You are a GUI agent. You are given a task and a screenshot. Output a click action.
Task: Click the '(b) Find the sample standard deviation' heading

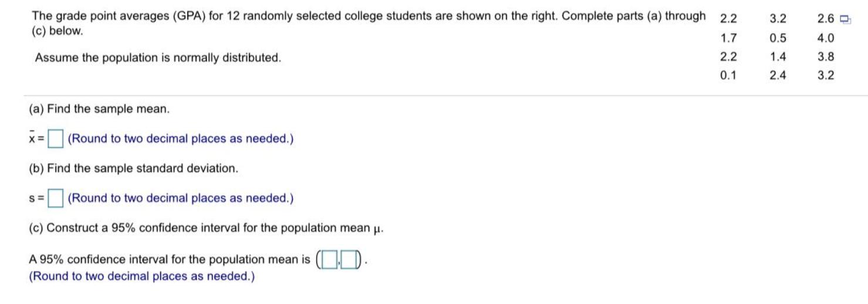pyautogui.click(x=134, y=168)
